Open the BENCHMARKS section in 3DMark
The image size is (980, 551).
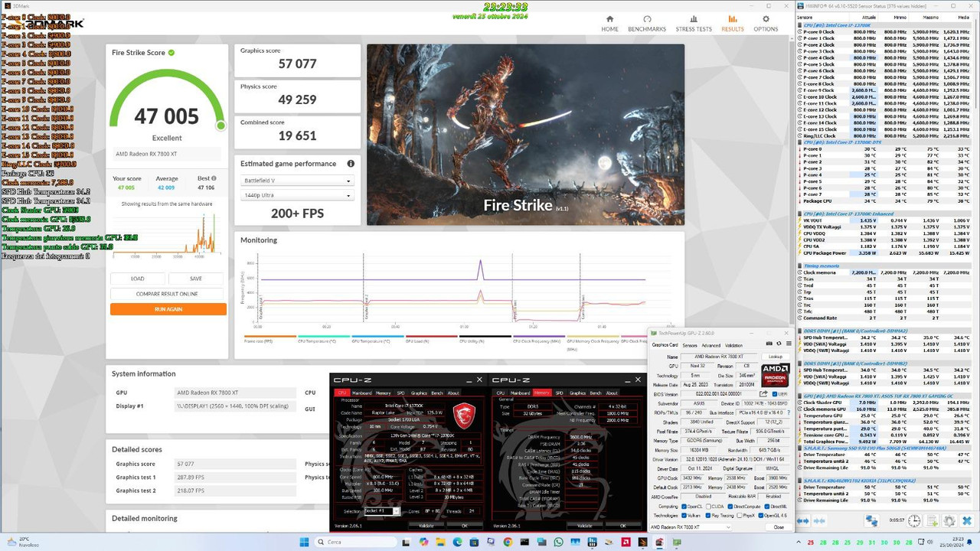pyautogui.click(x=647, y=24)
